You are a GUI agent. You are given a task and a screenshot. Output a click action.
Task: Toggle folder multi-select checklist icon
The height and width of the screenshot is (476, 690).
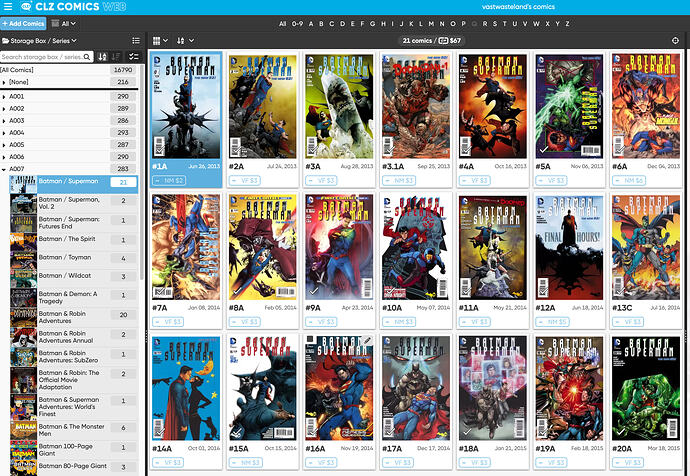click(x=133, y=57)
